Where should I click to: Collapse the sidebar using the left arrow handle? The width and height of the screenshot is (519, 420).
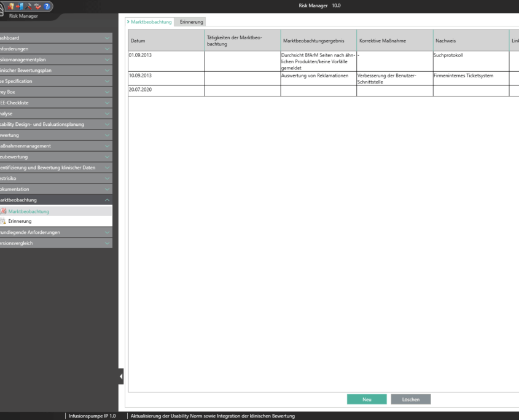coord(121,376)
